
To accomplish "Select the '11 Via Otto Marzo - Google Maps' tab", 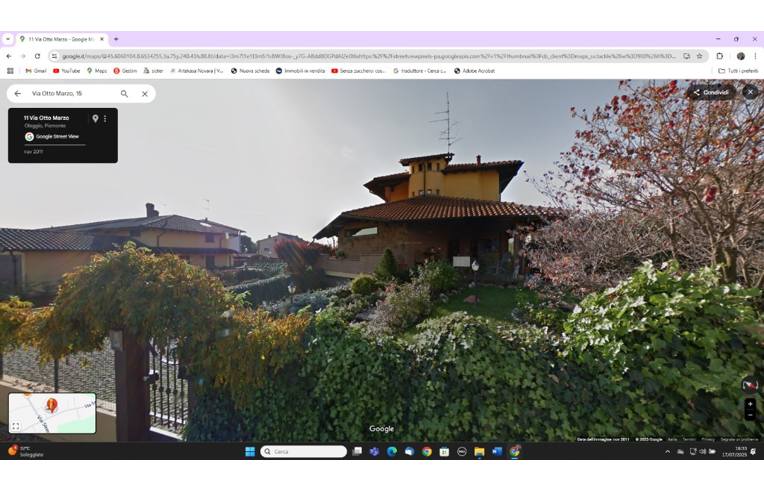I will [x=62, y=39].
